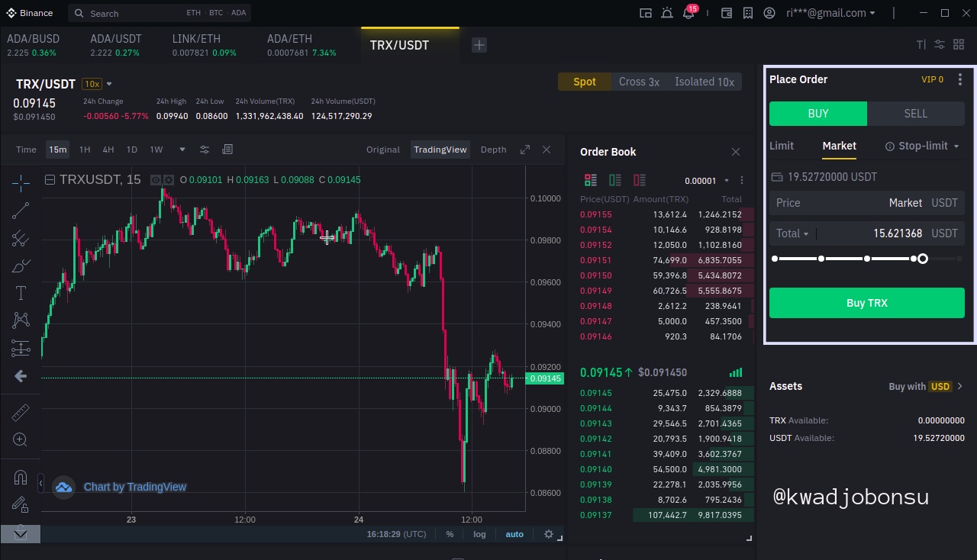
Task: Toggle lock all drawing tools
Action: click(x=21, y=504)
